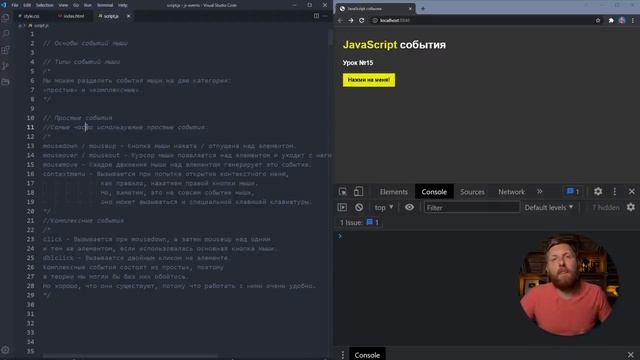Open the browser extensions puzzle icon

click(611, 20)
